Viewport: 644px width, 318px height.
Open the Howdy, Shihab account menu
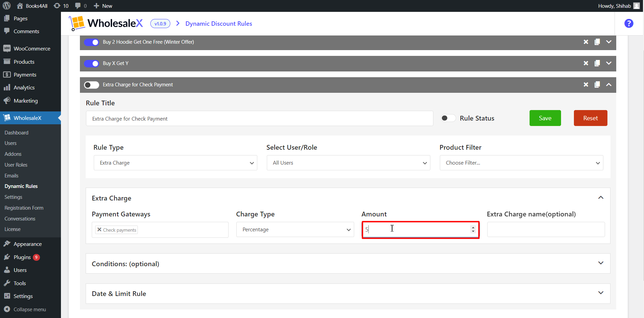(619, 6)
